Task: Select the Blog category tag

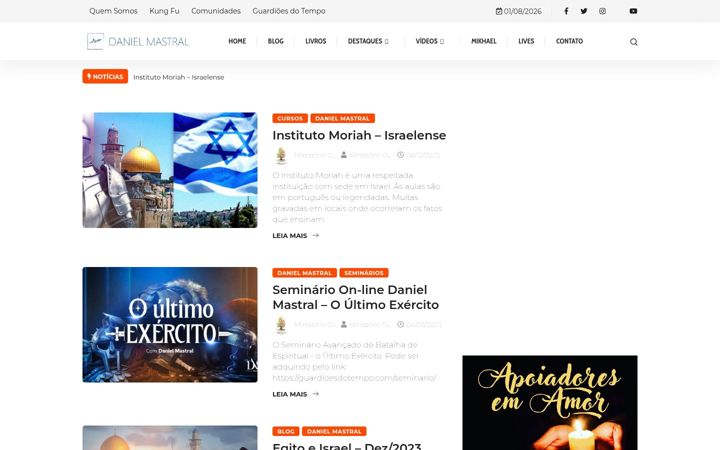Action: tap(286, 432)
